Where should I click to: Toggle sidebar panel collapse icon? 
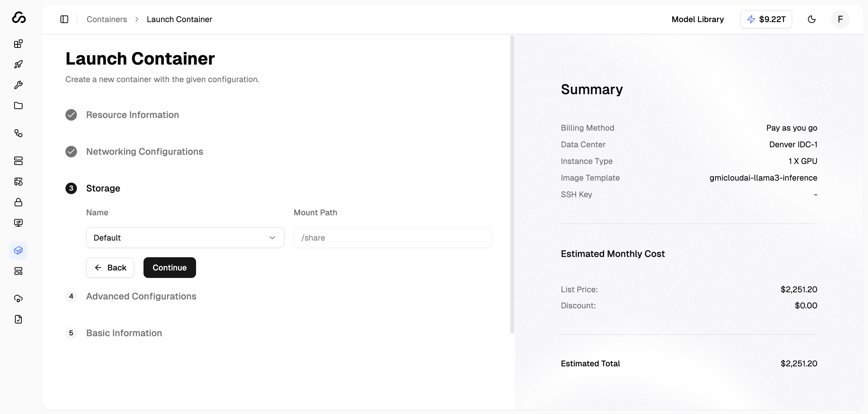[64, 19]
